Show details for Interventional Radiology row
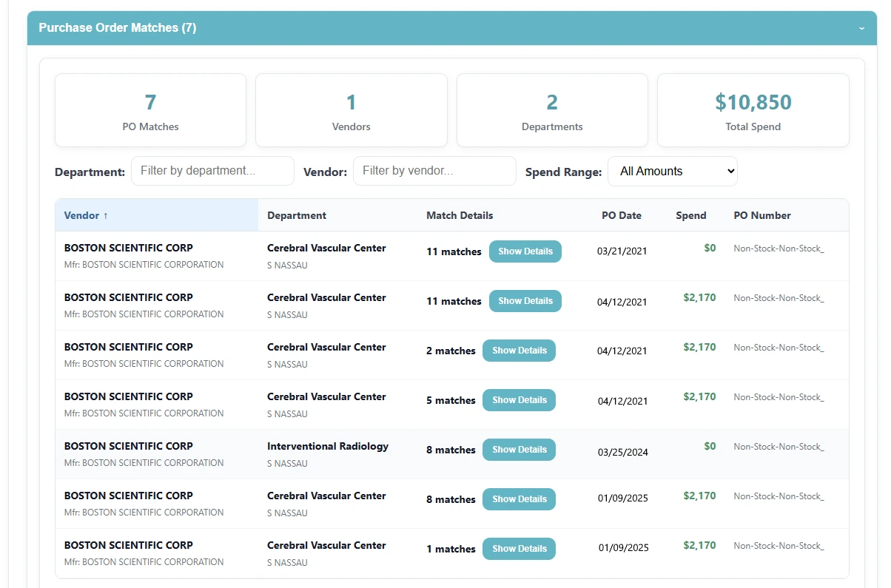Viewport: 891px width, 588px height. tap(519, 450)
